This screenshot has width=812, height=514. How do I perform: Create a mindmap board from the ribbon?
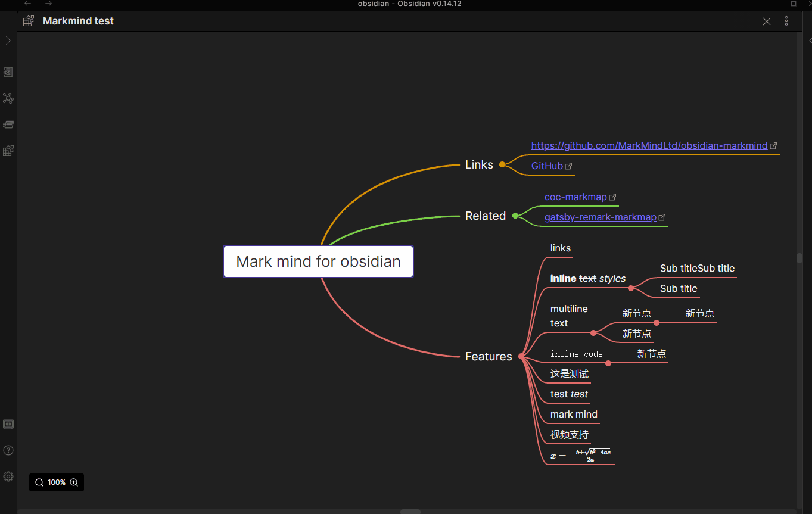click(x=8, y=151)
